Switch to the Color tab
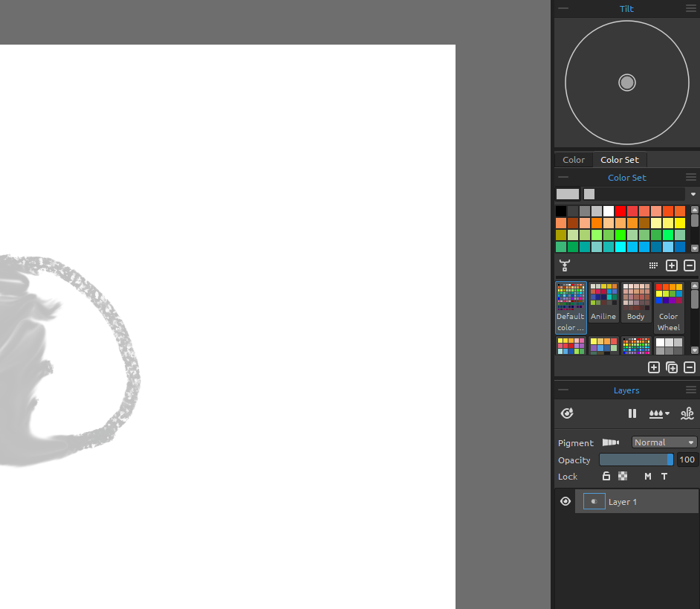Viewport: 700px width, 609px height. pos(574,160)
